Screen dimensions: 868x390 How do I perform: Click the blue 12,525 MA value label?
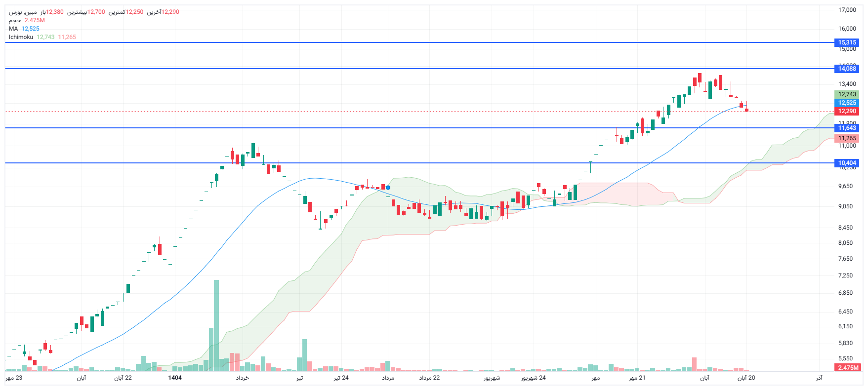coord(847,103)
